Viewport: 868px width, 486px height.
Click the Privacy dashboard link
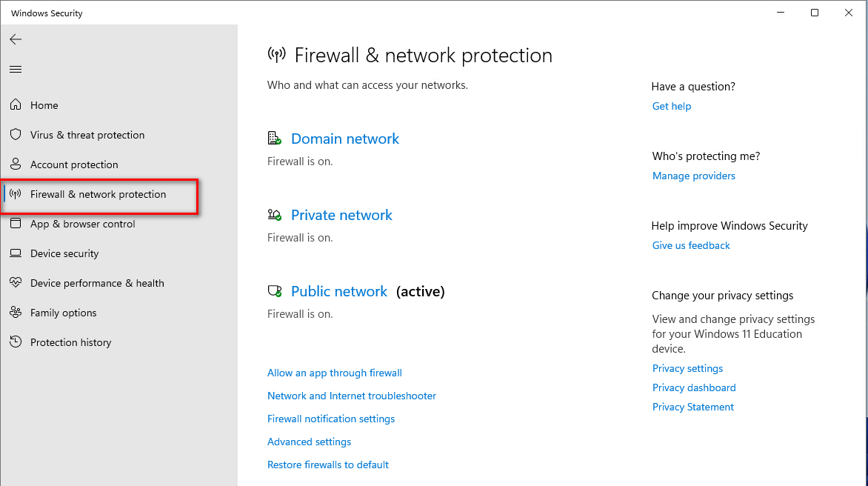pyautogui.click(x=694, y=387)
